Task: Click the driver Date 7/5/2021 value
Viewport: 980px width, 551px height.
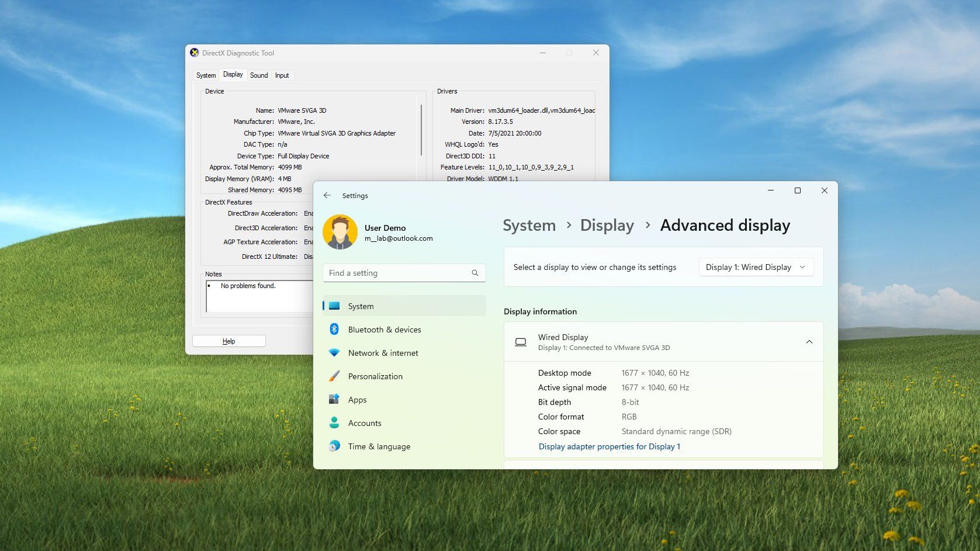Action: [515, 133]
